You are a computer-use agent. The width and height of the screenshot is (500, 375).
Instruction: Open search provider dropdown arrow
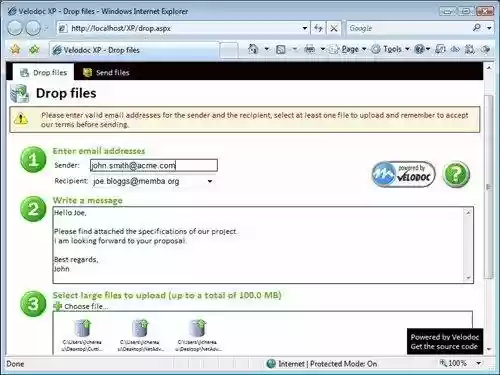(x=489, y=28)
